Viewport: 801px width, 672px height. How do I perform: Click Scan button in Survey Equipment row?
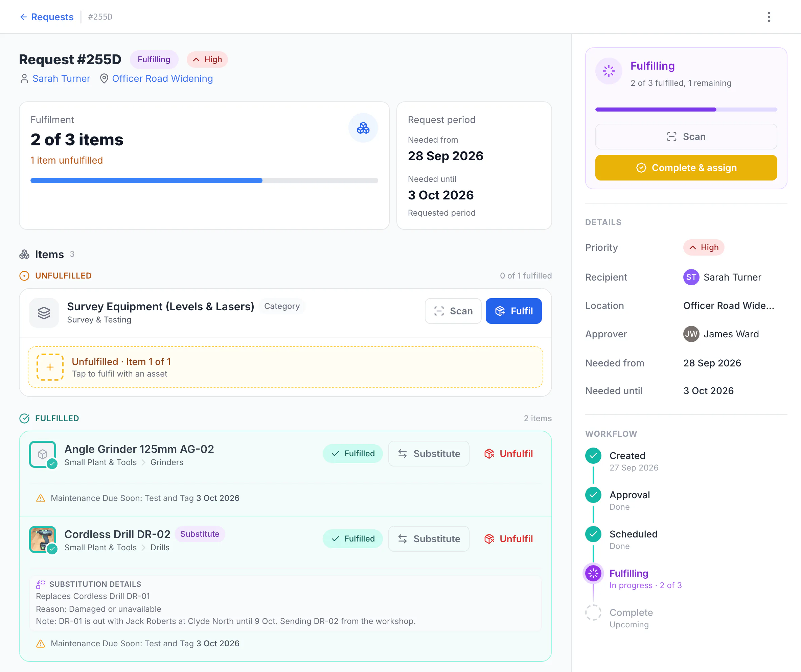pyautogui.click(x=453, y=311)
